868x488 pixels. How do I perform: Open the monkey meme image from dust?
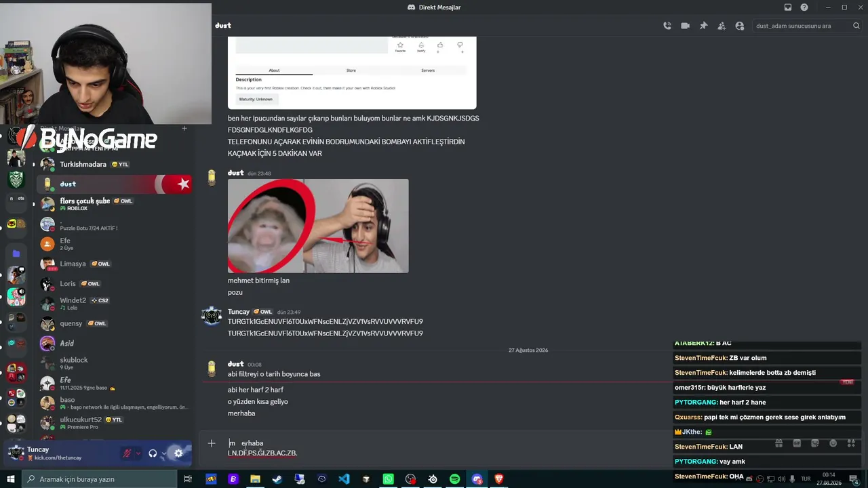(x=318, y=226)
